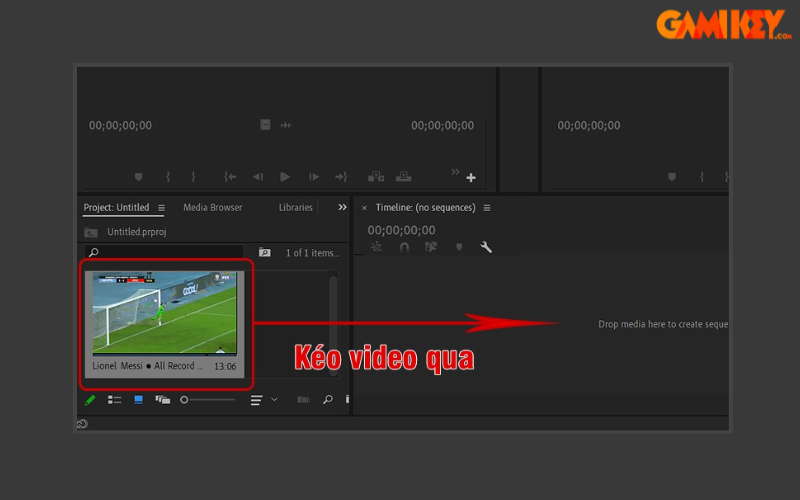Click the Lionel Messi All Record clip name

pos(147,366)
